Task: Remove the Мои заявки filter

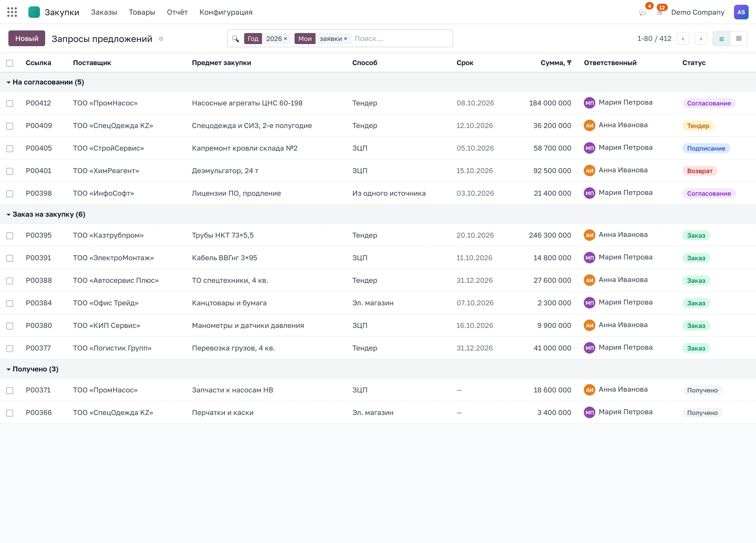Action: coord(345,39)
